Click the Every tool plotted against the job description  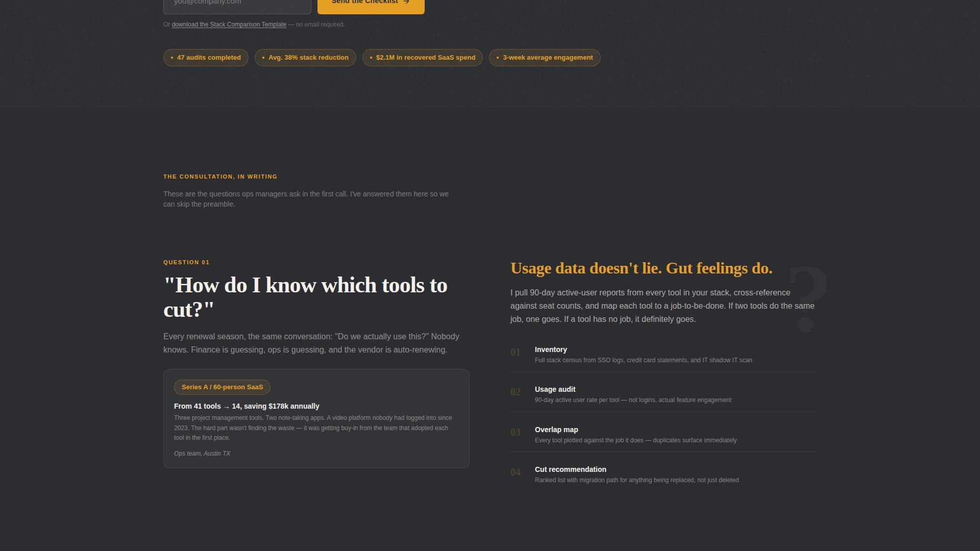coord(635,440)
